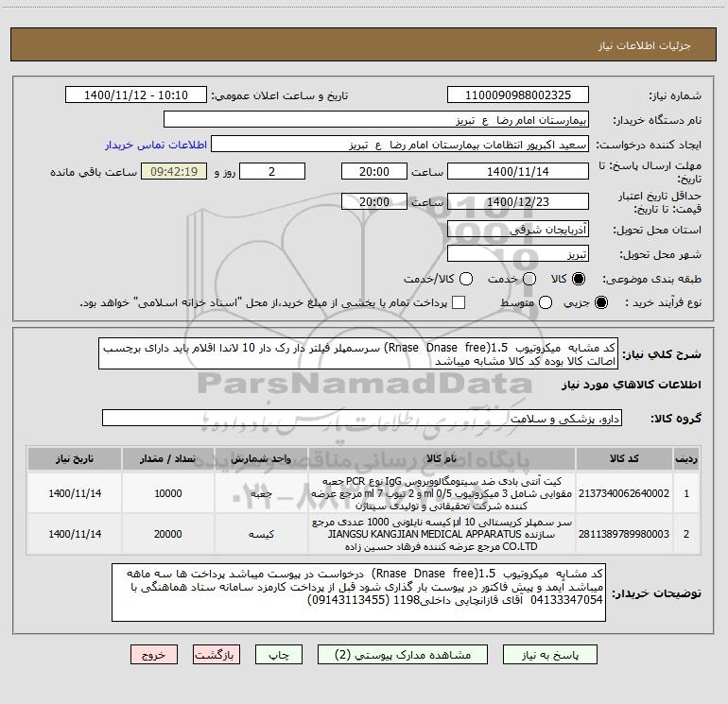Click the remaining time 09:42:19 field
The width and height of the screenshot is (728, 704).
coord(174,171)
